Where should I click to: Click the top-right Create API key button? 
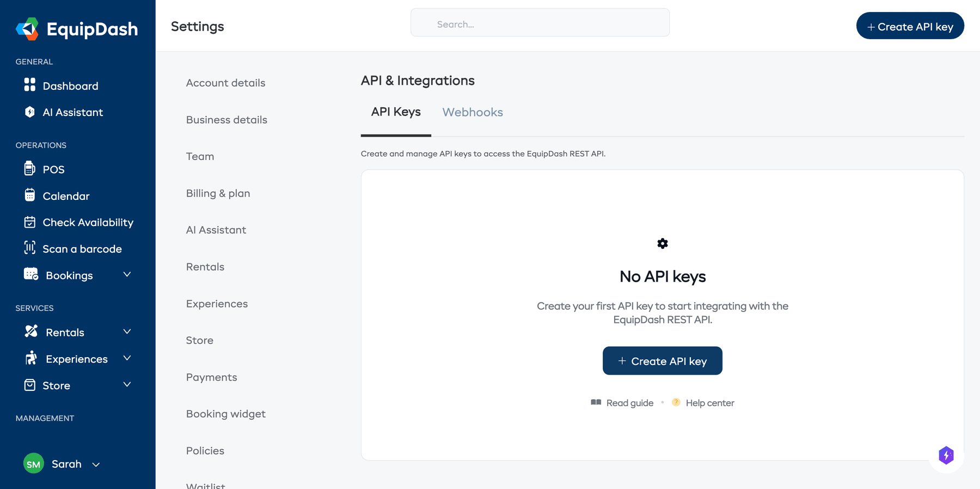click(x=910, y=26)
